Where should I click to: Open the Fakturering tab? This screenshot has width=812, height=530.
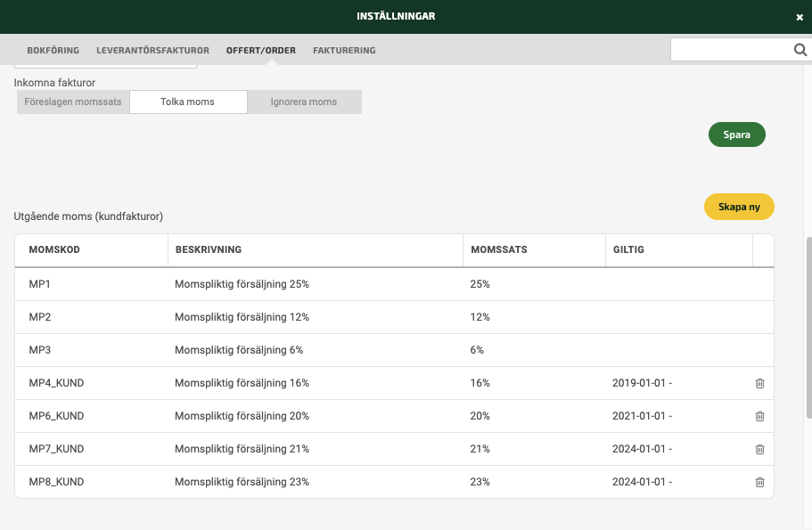[x=344, y=50]
